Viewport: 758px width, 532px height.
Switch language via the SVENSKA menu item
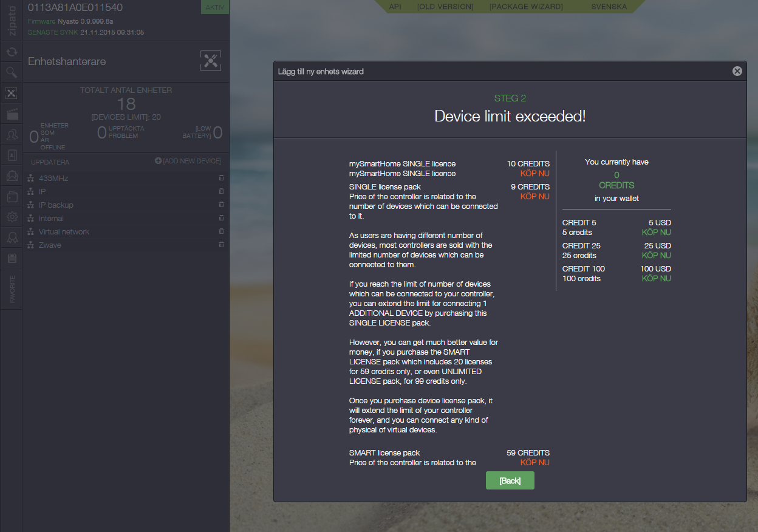[609, 7]
